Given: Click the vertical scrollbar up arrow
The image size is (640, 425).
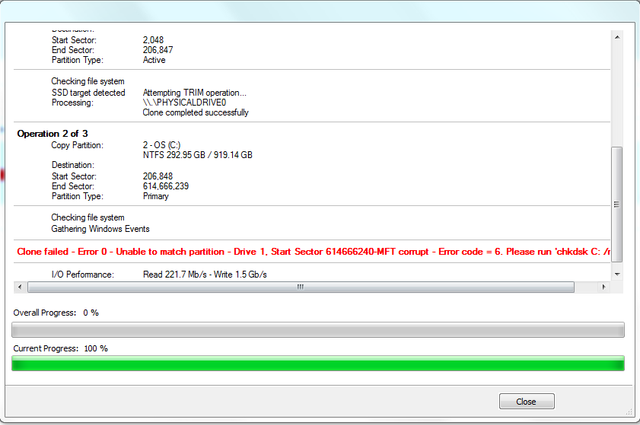Looking at the screenshot, I should [617, 37].
